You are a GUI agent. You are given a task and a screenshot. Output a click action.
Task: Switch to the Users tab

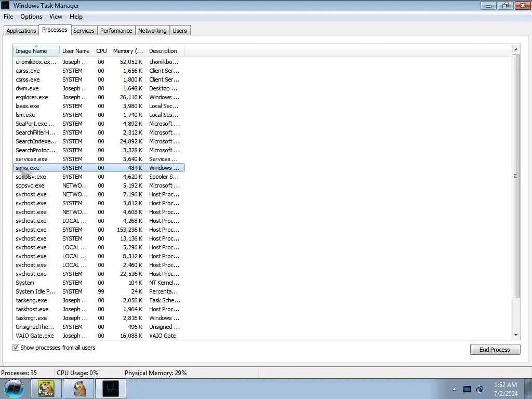(x=179, y=31)
